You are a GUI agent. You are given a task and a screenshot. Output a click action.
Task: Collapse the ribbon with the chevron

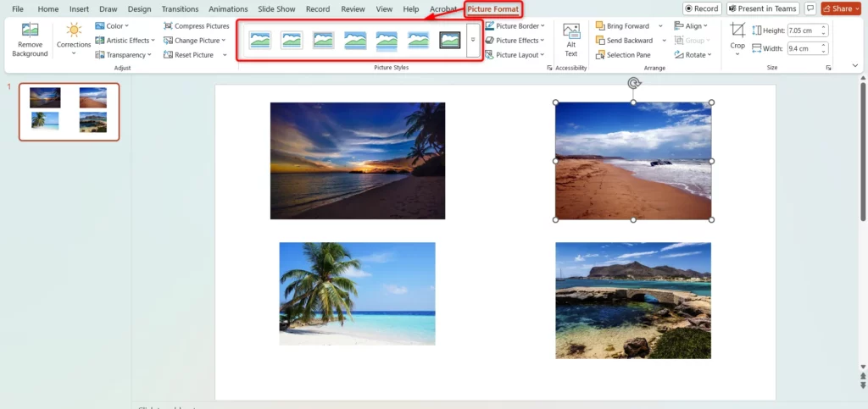[x=854, y=65]
